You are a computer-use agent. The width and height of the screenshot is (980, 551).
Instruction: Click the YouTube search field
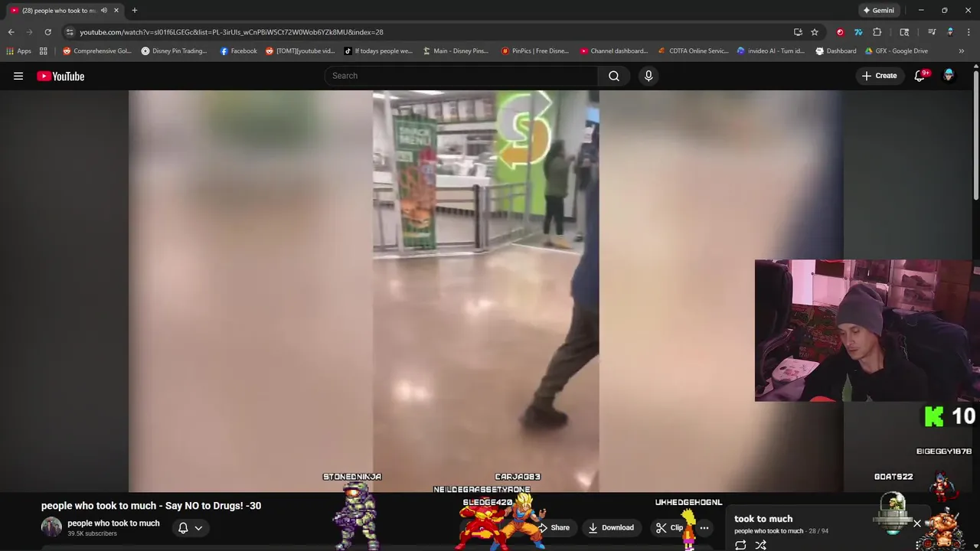coord(461,76)
